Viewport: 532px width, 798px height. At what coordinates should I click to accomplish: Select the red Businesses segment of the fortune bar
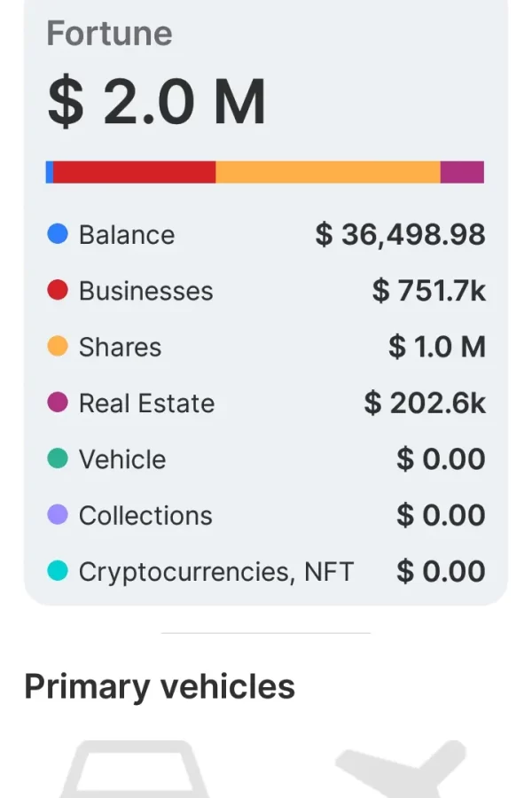pyautogui.click(x=134, y=172)
